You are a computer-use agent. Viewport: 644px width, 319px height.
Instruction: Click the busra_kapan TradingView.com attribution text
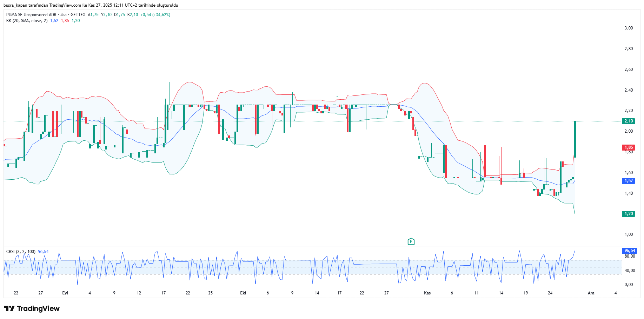(x=91, y=5)
